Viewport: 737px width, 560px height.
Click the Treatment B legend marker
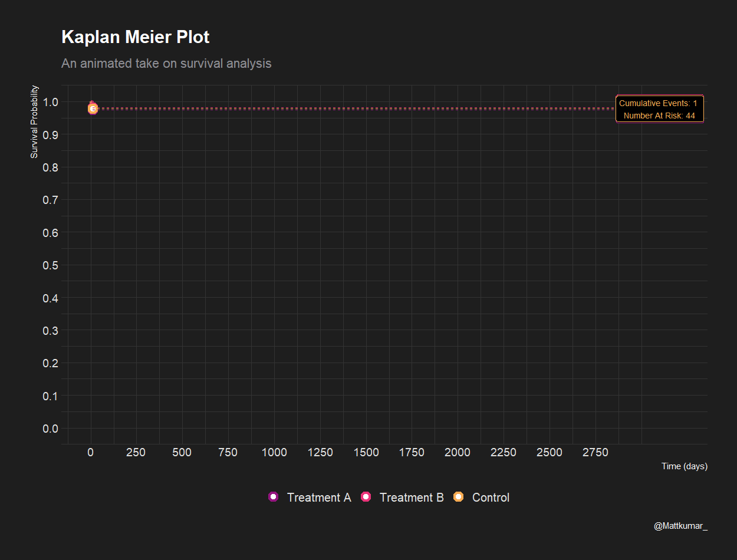click(366, 497)
